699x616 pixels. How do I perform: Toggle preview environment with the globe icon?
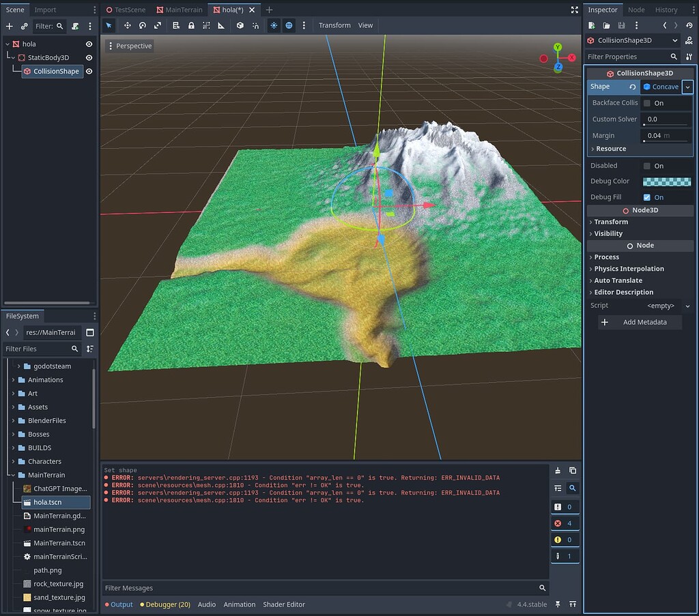tap(289, 25)
